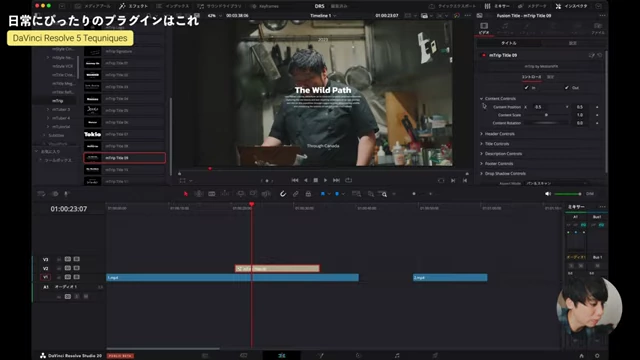Viewport: 640px width, 360px height.
Task: Open the Effects panel button
Action: (133, 6)
